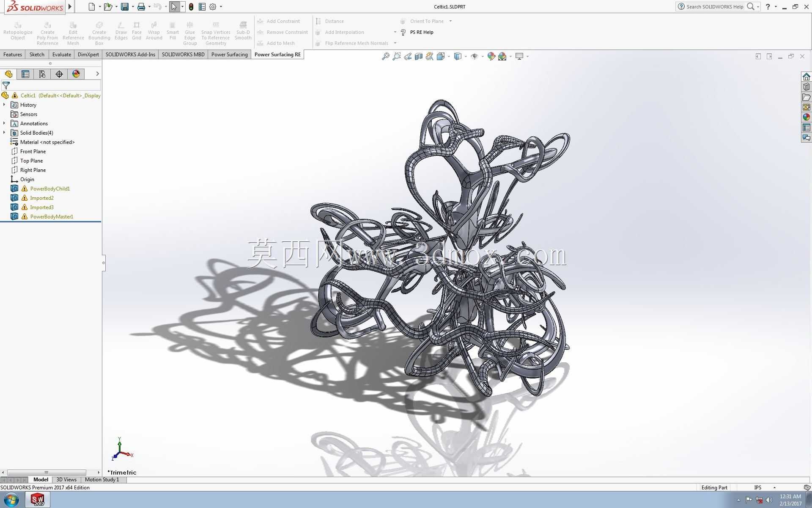
Task: Select Imported2 in the feature tree
Action: (42, 198)
